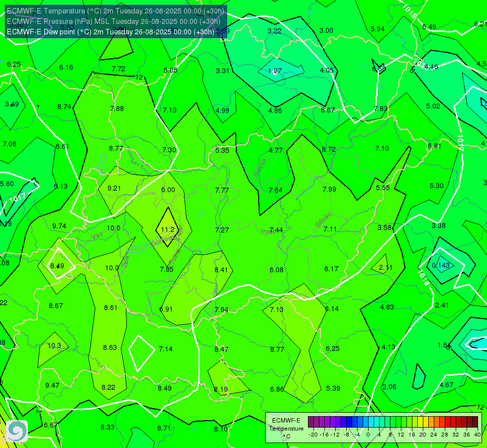Screen dimensions: 487x448
Task: Click the 4.67 grid value
Action: (x=446, y=385)
